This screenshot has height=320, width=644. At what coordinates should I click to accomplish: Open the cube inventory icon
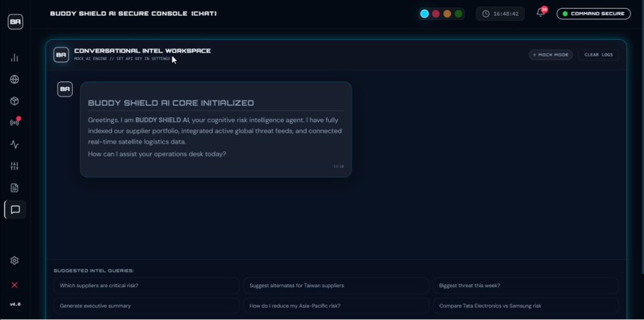click(x=14, y=101)
